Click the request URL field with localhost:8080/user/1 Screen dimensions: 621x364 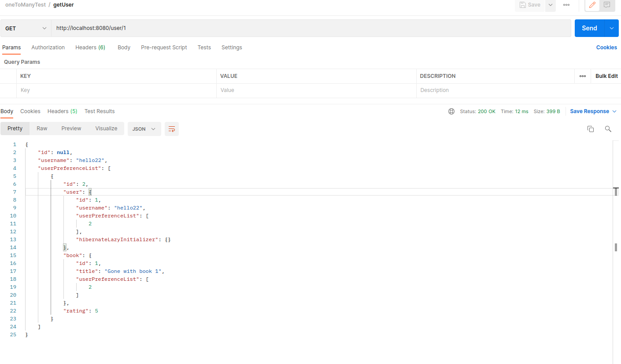click(311, 28)
